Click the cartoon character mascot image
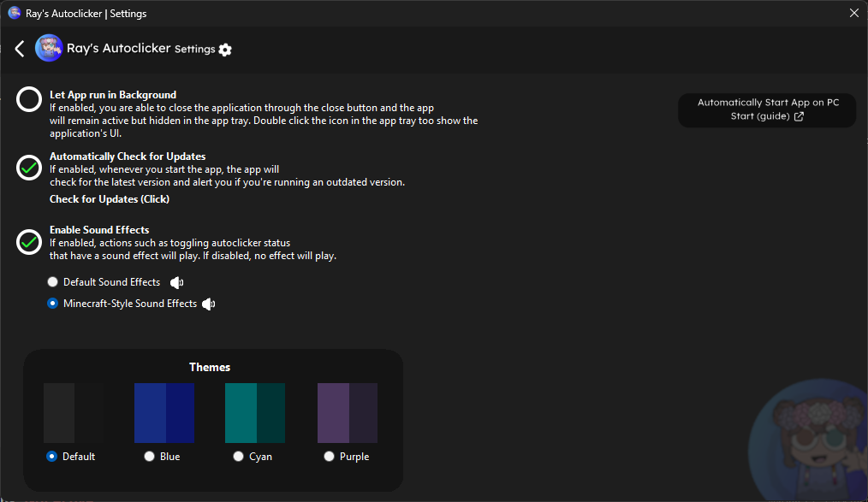This screenshot has height=502, width=868. coord(808,440)
